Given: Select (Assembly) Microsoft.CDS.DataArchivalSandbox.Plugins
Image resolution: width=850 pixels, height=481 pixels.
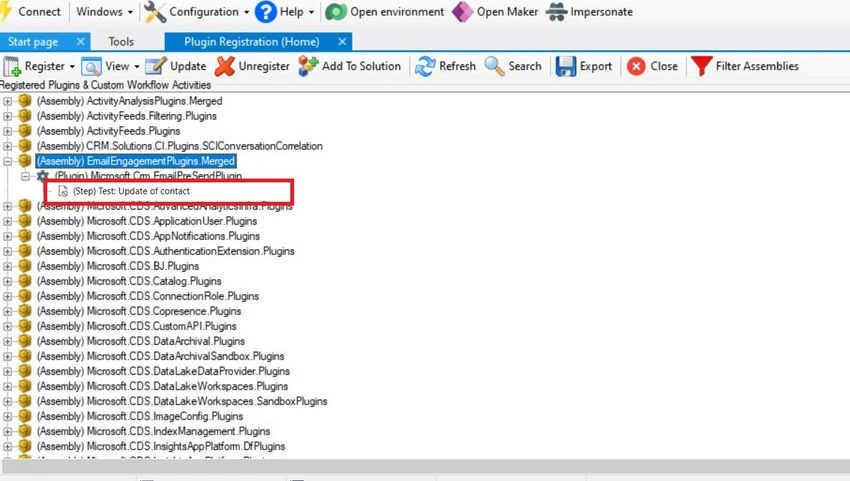Looking at the screenshot, I should pos(160,356).
